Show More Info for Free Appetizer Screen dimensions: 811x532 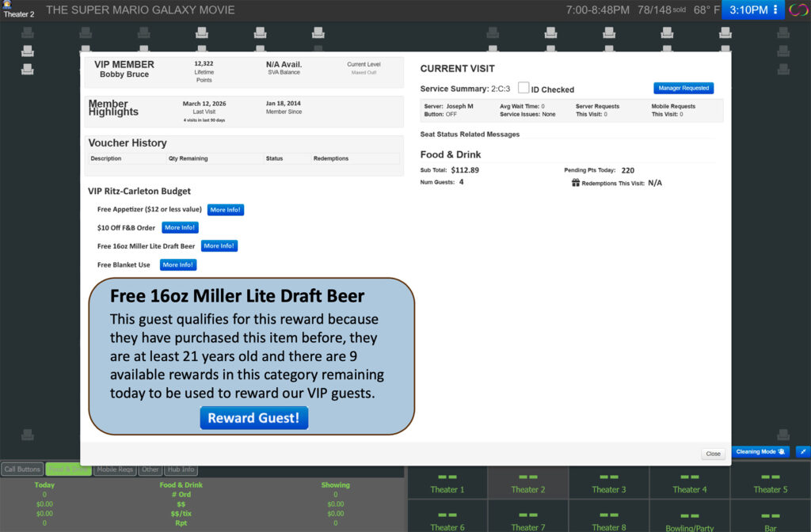[226, 210]
